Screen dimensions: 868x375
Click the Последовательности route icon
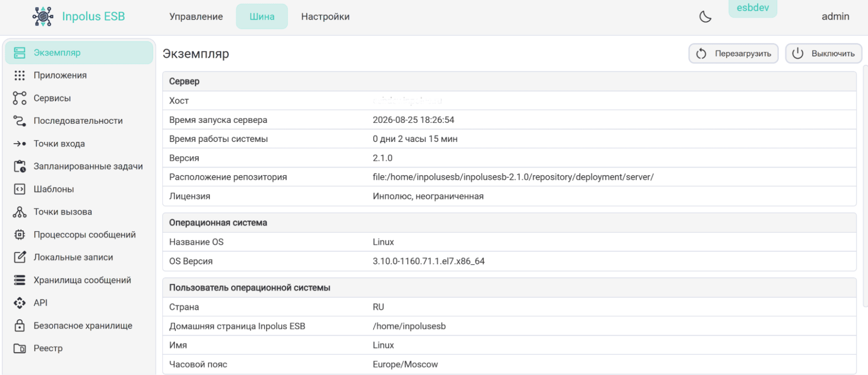(19, 121)
